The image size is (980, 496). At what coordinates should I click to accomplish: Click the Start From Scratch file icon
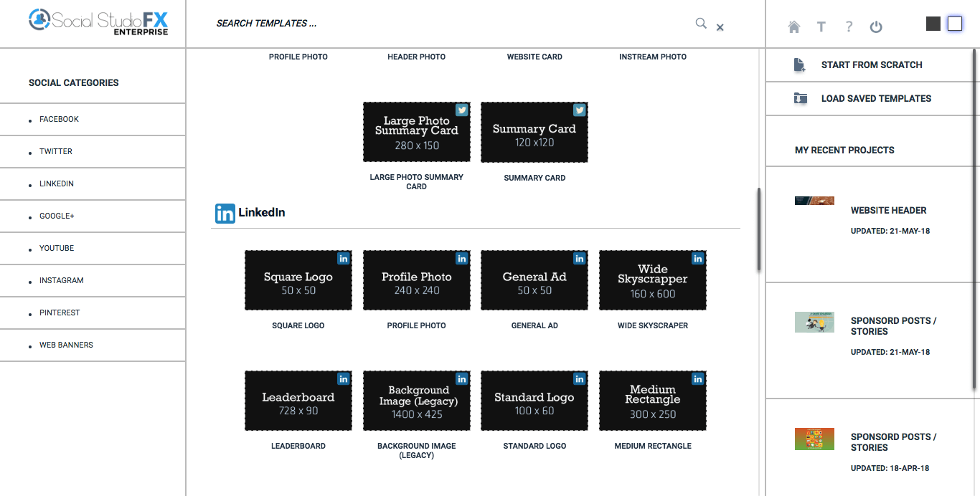pos(800,65)
